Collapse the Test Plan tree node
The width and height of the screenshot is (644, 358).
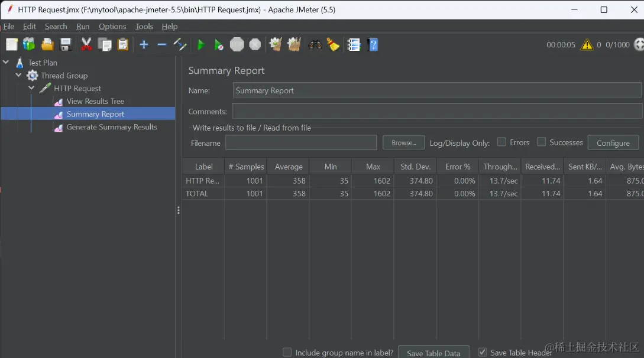6,63
